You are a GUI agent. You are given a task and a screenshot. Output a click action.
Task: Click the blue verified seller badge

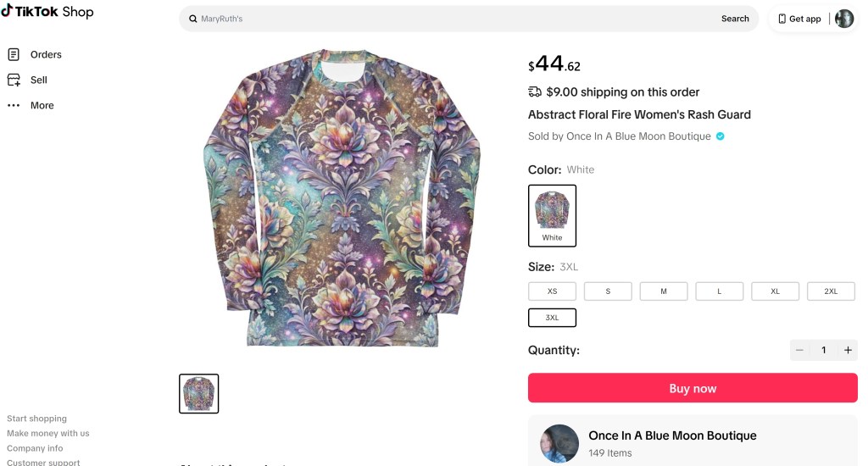point(721,136)
